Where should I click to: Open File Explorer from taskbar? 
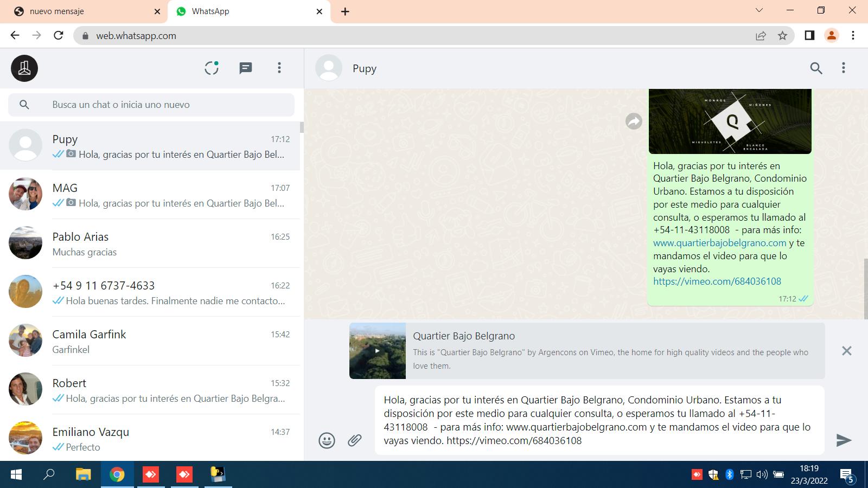tap(83, 475)
